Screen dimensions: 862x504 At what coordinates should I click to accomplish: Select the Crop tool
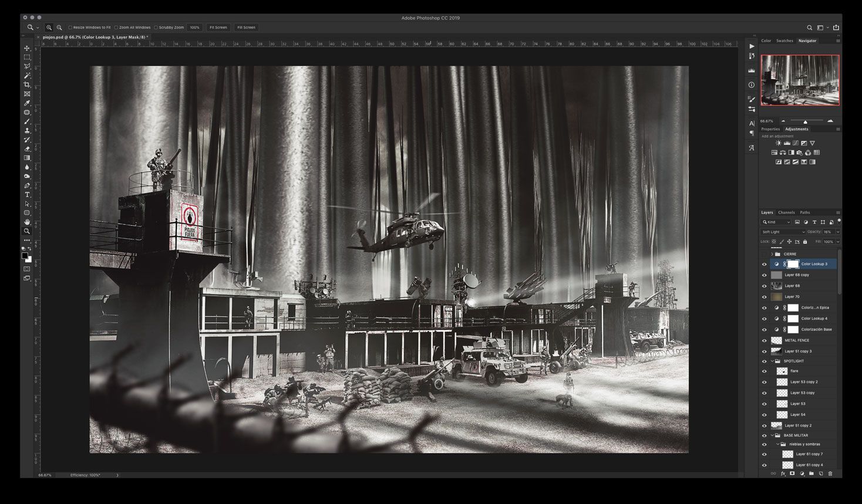click(27, 85)
